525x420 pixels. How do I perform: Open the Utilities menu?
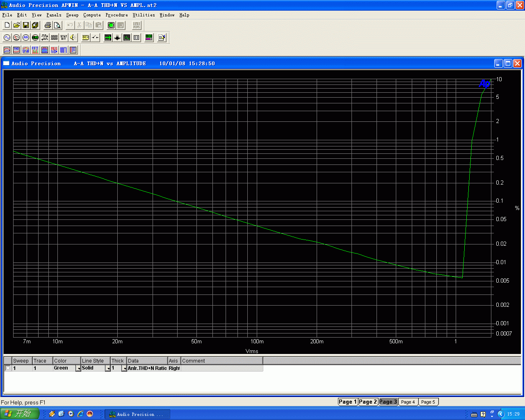[x=144, y=15]
